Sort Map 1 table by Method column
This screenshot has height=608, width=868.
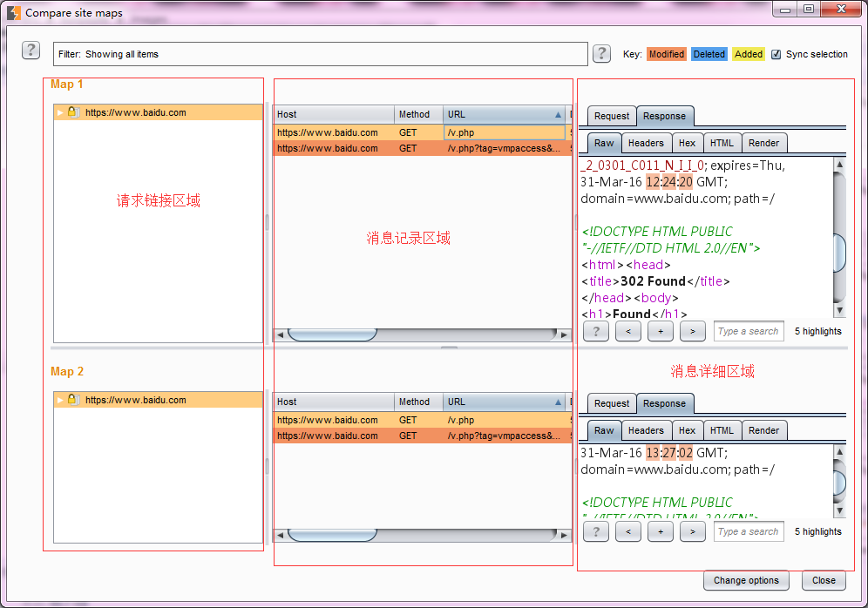418,114
